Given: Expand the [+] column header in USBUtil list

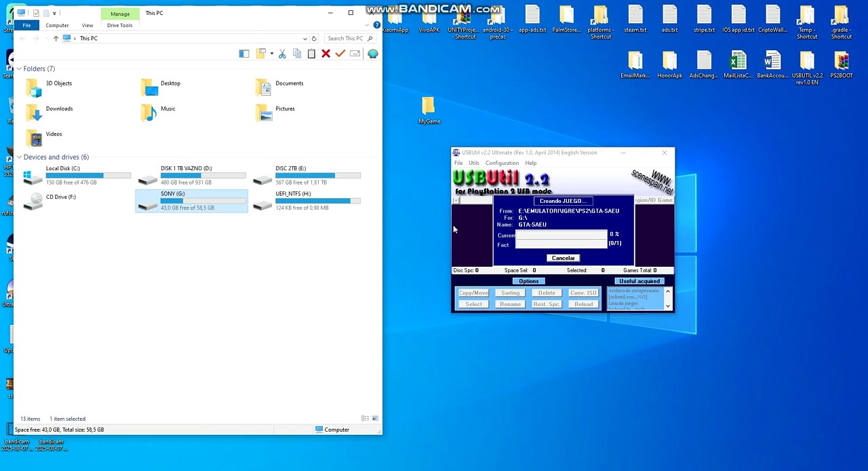Looking at the screenshot, I should (x=456, y=200).
